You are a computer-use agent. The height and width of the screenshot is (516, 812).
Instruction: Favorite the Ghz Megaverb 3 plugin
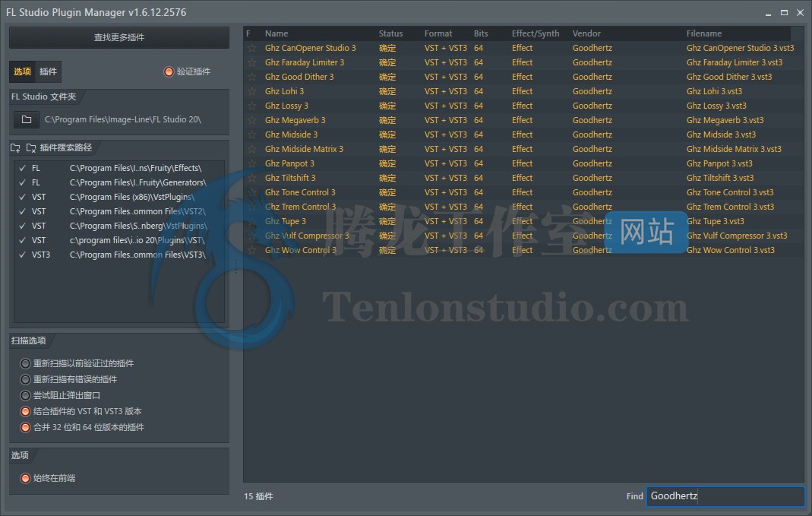pos(251,121)
